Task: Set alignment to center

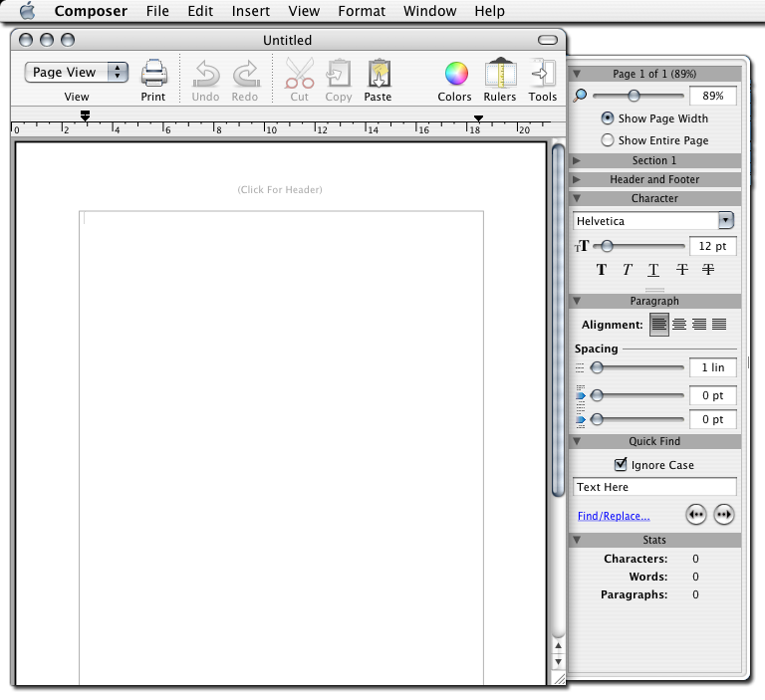Action: (x=679, y=324)
